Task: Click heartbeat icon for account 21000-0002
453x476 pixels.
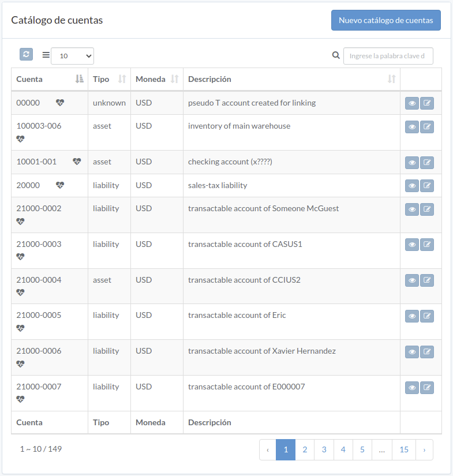Action: pyautogui.click(x=20, y=222)
